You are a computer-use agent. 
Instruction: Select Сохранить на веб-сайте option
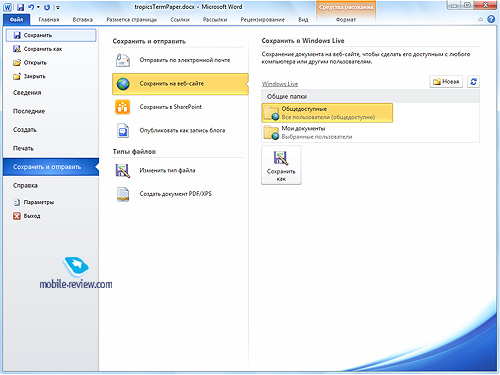click(x=180, y=84)
